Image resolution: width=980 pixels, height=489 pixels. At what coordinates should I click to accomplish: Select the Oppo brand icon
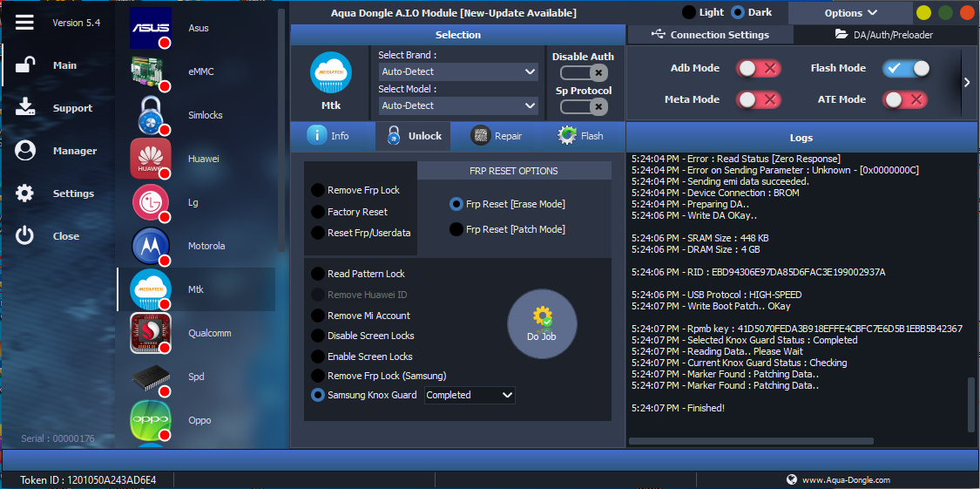tap(151, 420)
